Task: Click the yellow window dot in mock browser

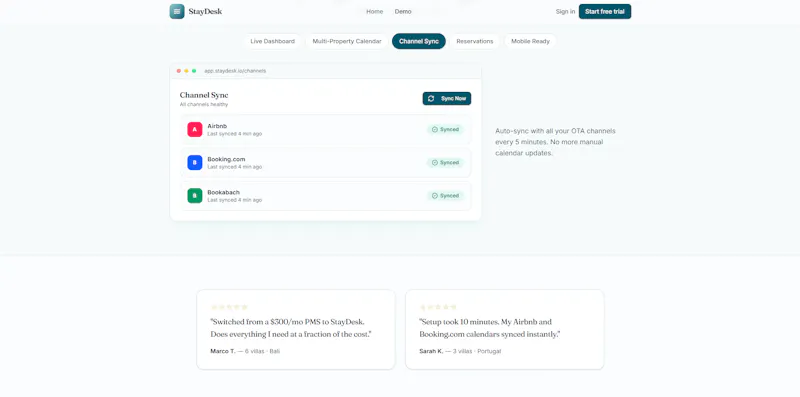Action: 186,71
